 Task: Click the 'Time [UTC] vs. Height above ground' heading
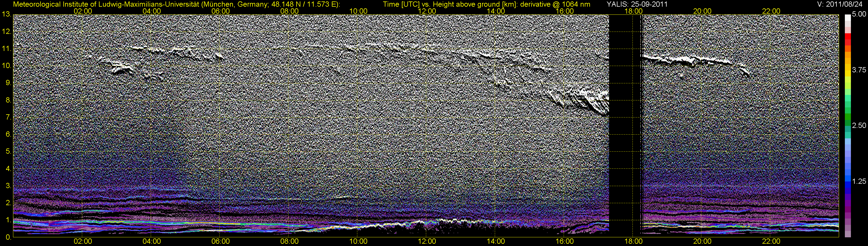pyautogui.click(x=487, y=4)
